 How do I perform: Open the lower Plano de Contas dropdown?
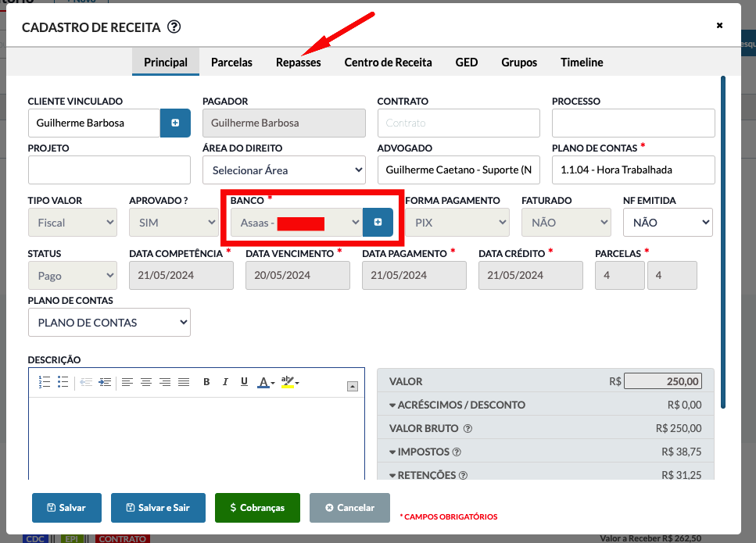(109, 323)
